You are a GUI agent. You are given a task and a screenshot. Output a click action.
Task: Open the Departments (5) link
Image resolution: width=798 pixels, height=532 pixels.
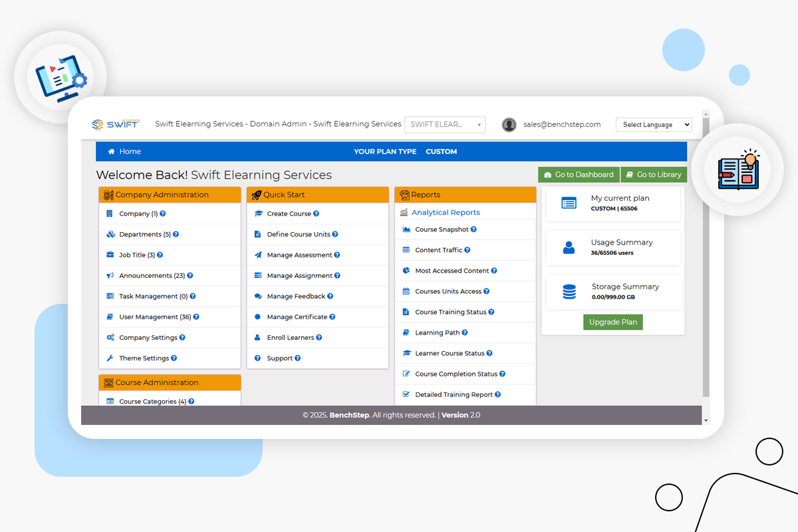coord(145,235)
